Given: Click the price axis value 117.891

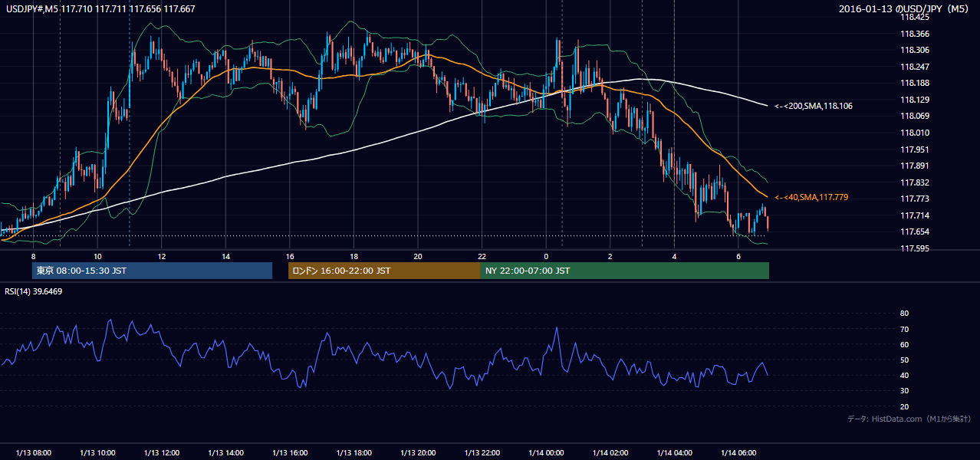Looking at the screenshot, I should click(915, 166).
